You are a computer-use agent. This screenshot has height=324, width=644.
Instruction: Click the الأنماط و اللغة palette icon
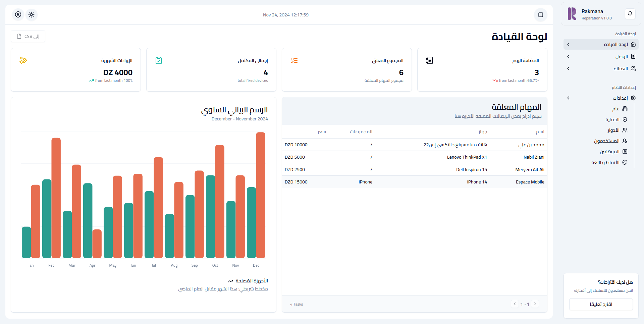coord(625,162)
